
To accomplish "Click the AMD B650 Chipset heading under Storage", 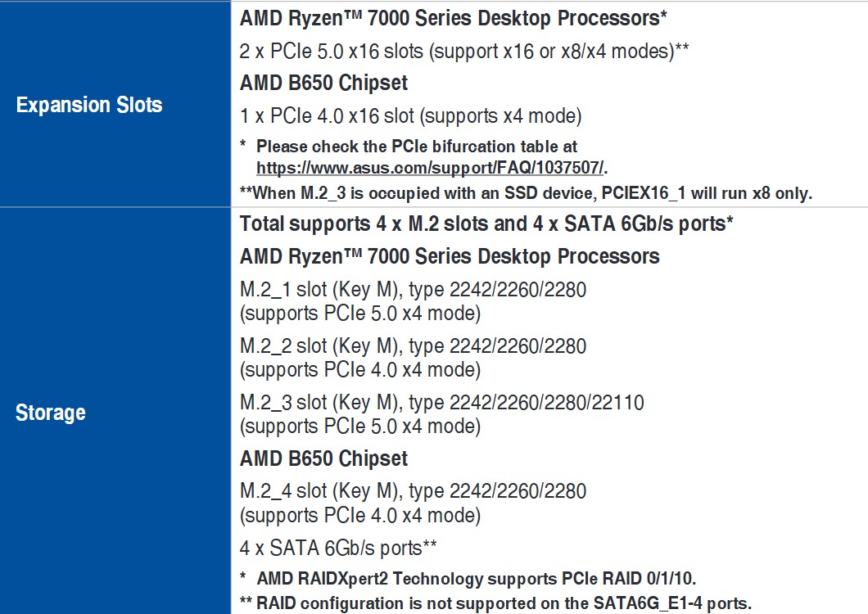I will click(323, 458).
